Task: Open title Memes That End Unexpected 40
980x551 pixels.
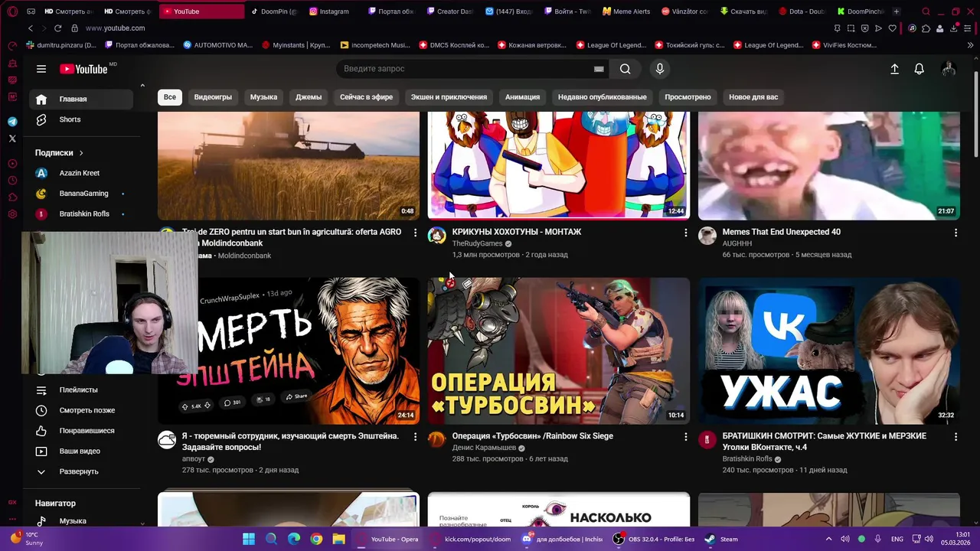Action: click(x=781, y=232)
